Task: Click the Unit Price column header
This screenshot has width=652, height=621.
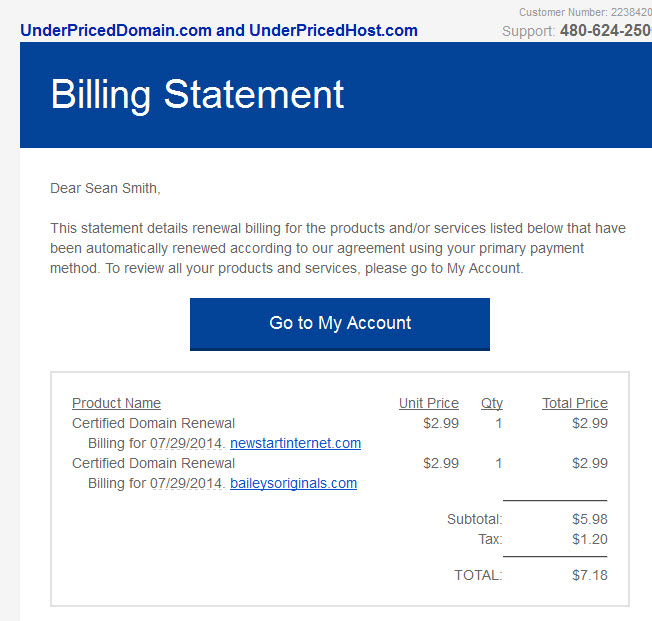Action: (429, 403)
